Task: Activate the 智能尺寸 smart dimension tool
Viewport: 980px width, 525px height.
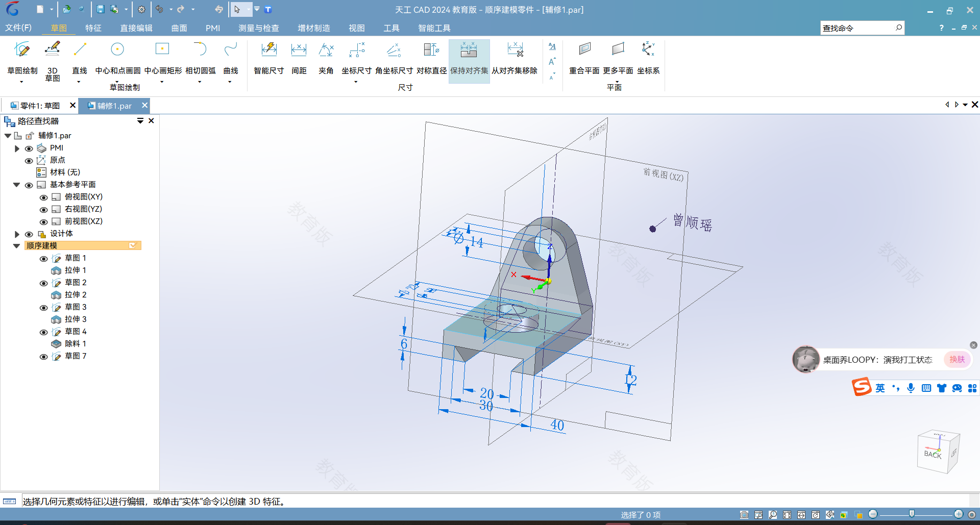Action: pos(268,58)
